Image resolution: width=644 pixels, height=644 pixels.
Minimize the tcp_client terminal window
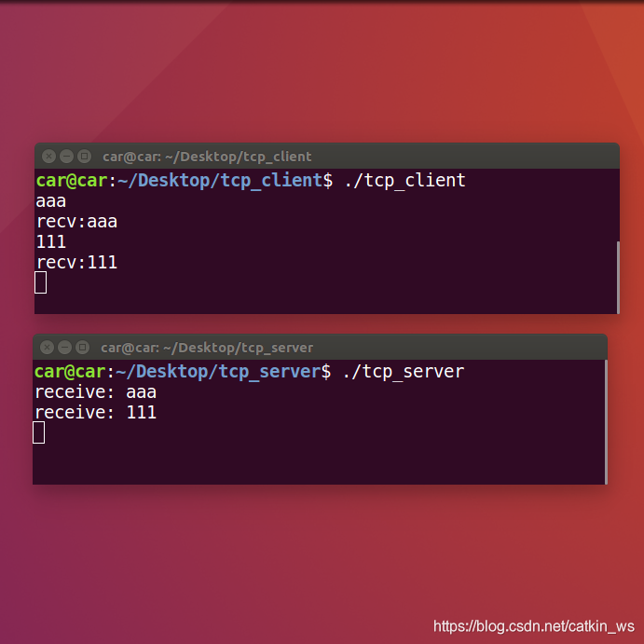click(66, 156)
